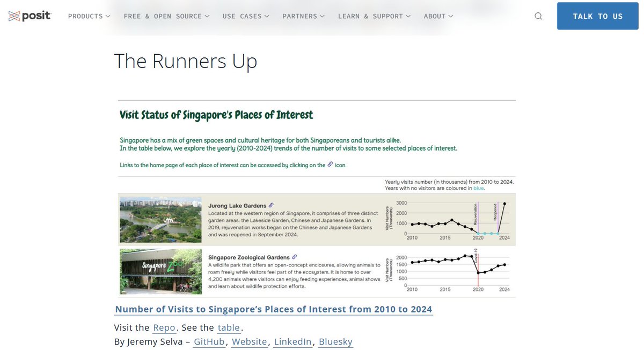Click the Singapore Zoo entrance photo
Screen dimensions: 644x350
[160, 272]
